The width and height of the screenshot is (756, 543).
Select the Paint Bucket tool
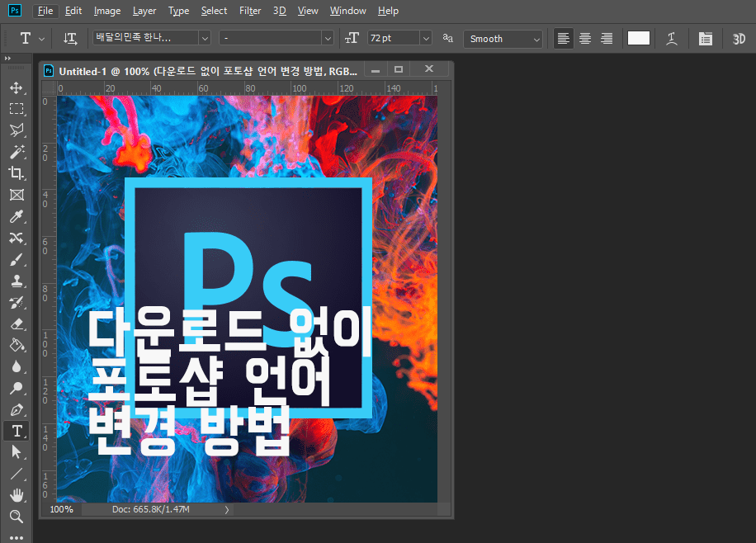tap(17, 345)
